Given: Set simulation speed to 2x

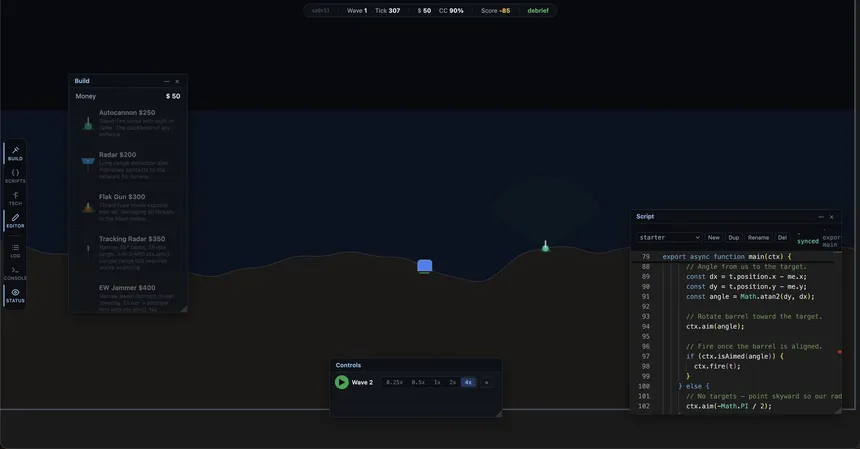Looking at the screenshot, I should click(452, 382).
